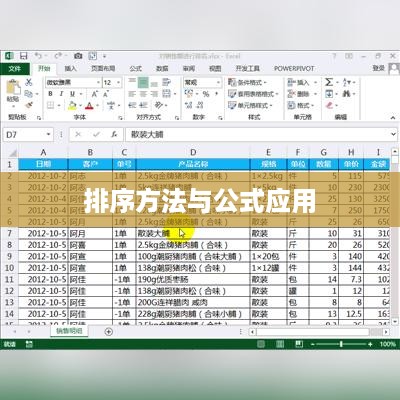The image size is (400, 400).
Task: Open the font size dropdown showing 12
Action: click(119, 82)
